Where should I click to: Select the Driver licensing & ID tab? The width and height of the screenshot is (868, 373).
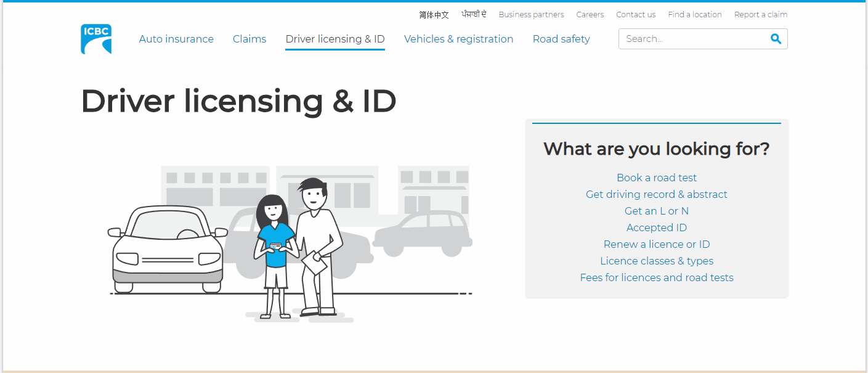[x=335, y=39]
